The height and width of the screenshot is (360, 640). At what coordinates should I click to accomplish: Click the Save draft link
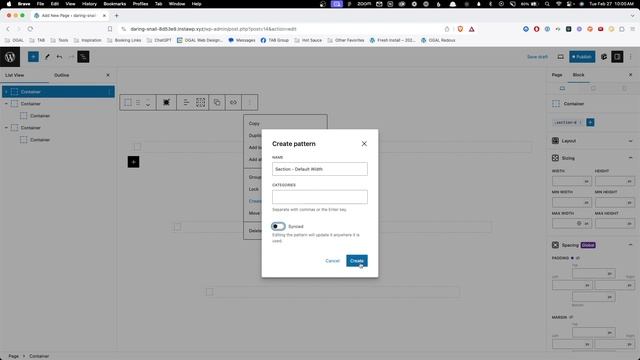click(x=537, y=57)
